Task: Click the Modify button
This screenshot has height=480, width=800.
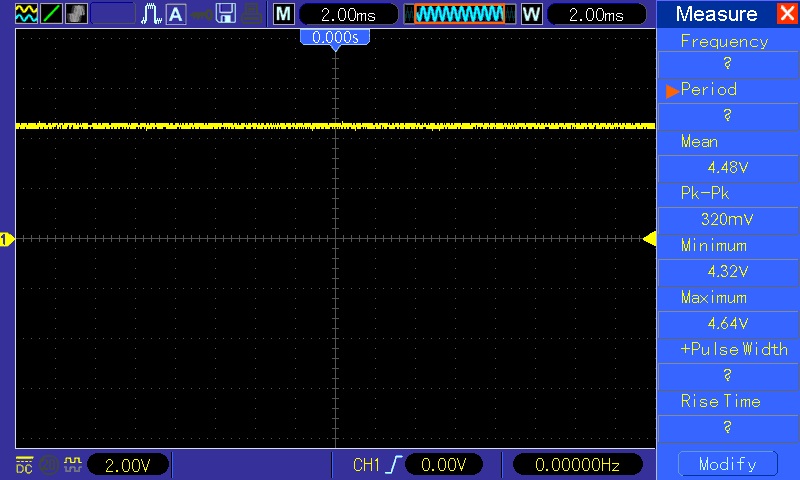Action: coord(728,464)
